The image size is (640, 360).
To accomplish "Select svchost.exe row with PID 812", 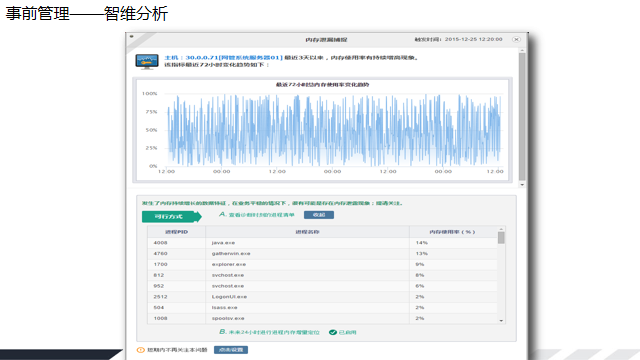I will click(x=322, y=275).
